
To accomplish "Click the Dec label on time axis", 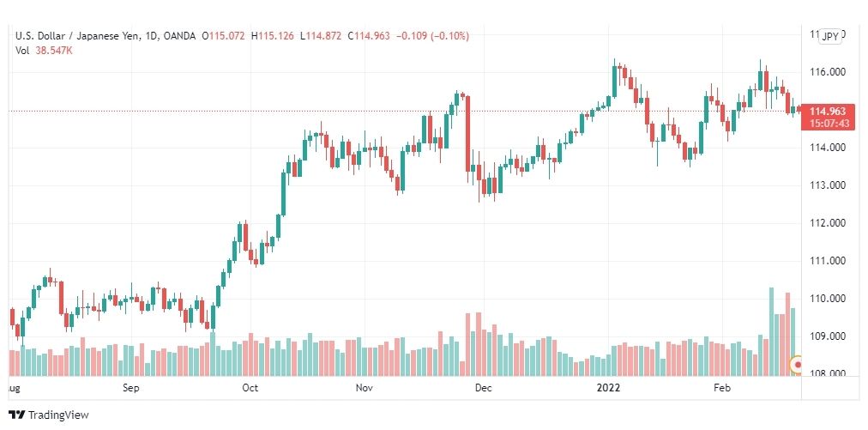I will (x=484, y=388).
